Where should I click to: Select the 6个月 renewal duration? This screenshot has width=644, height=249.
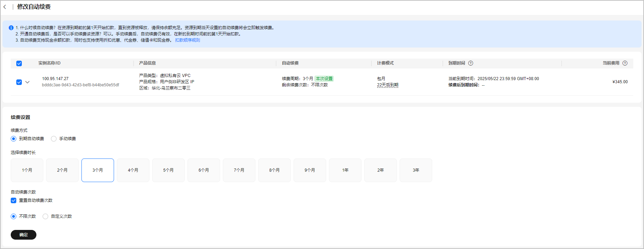tap(204, 170)
